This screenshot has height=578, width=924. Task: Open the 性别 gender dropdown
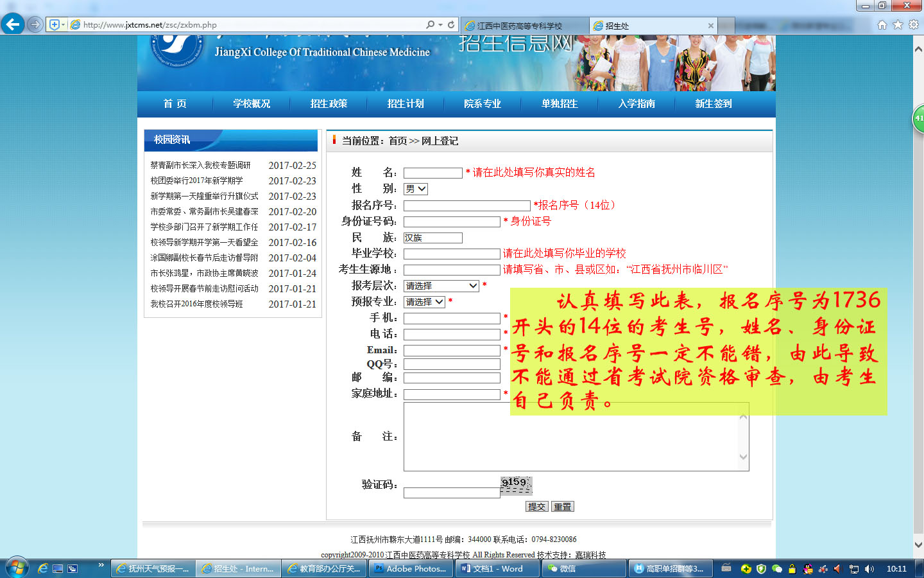pyautogui.click(x=415, y=189)
